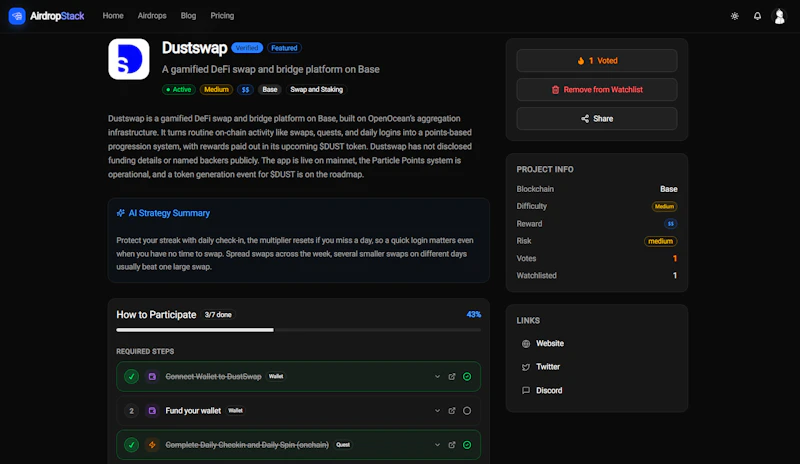Click the Risk medium badge
Image resolution: width=800 pixels, height=464 pixels.
click(x=661, y=241)
